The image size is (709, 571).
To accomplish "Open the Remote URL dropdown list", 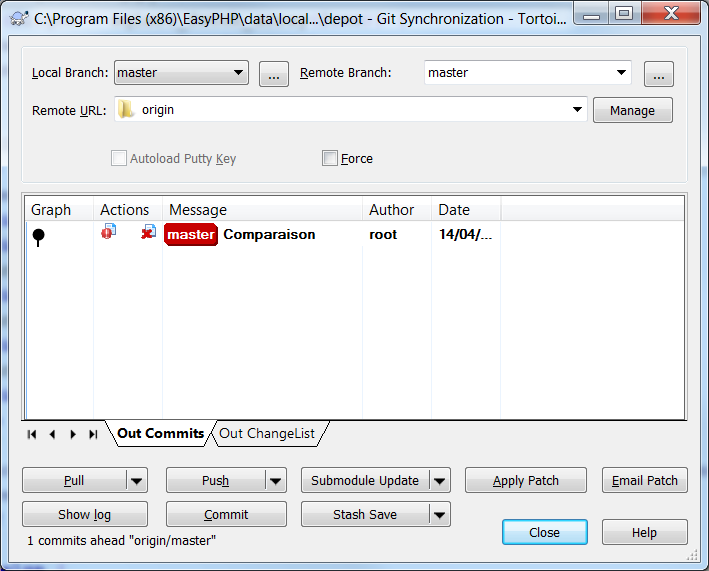I will (577, 110).
